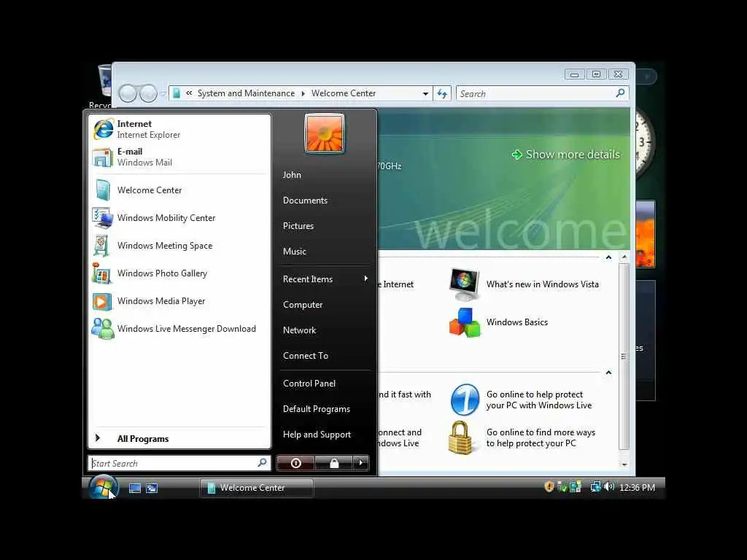This screenshot has height=560, width=747.
Task: Click the Start orb button
Action: point(103,487)
